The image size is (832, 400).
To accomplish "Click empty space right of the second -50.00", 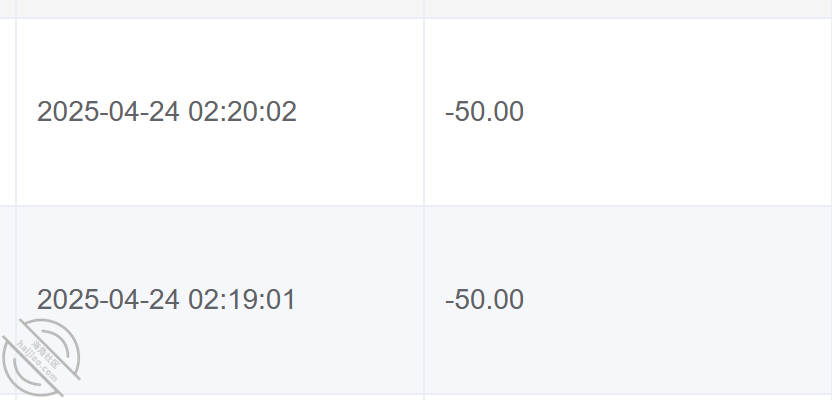I will click(x=678, y=300).
